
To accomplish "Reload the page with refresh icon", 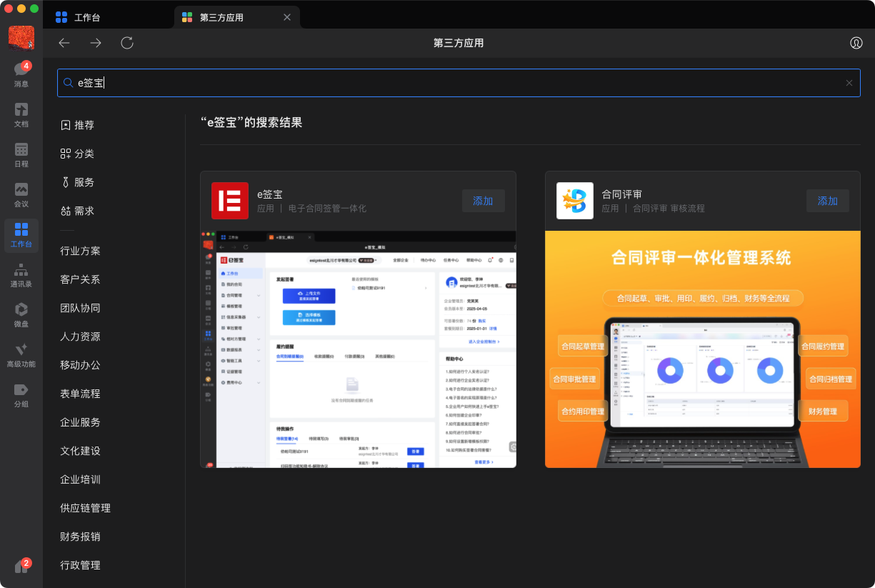I will tap(127, 43).
